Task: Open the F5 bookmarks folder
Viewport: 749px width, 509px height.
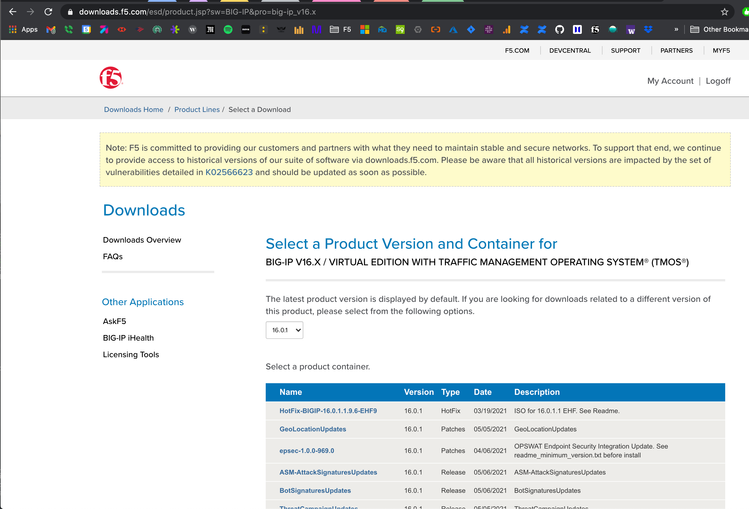Action: [341, 30]
